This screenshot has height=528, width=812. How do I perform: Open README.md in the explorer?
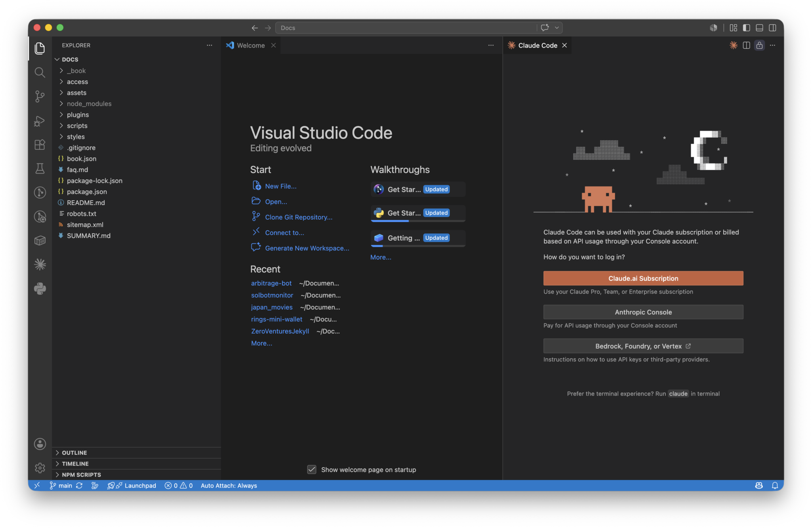136,203
